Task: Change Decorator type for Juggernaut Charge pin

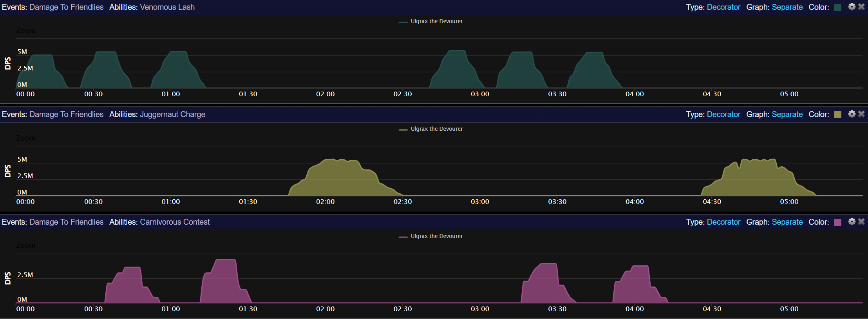Action: 723,114
